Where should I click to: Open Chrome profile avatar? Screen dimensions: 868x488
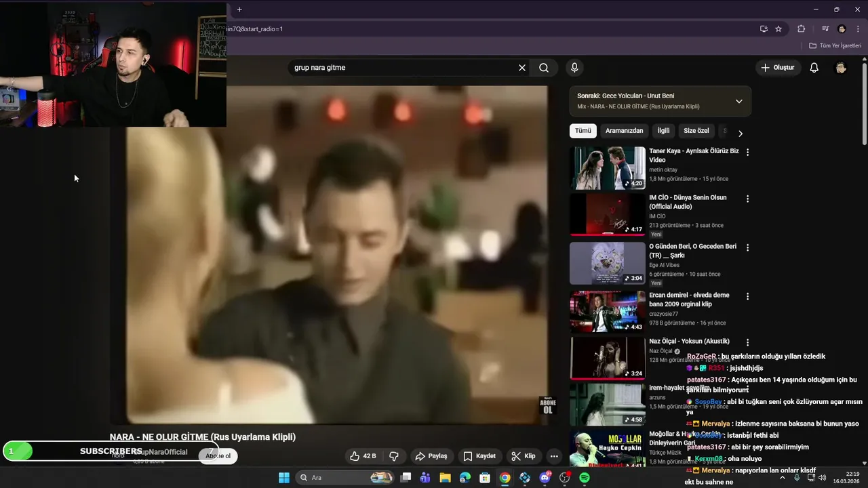click(842, 29)
